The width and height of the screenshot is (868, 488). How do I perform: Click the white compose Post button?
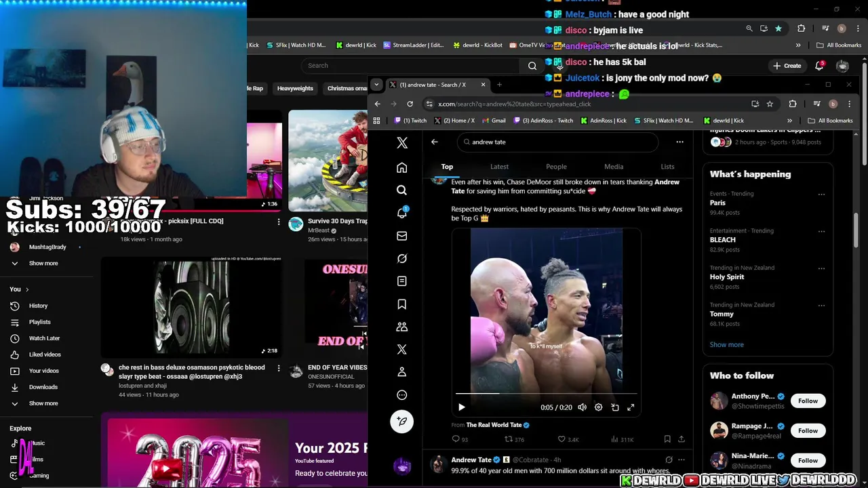[401, 422]
